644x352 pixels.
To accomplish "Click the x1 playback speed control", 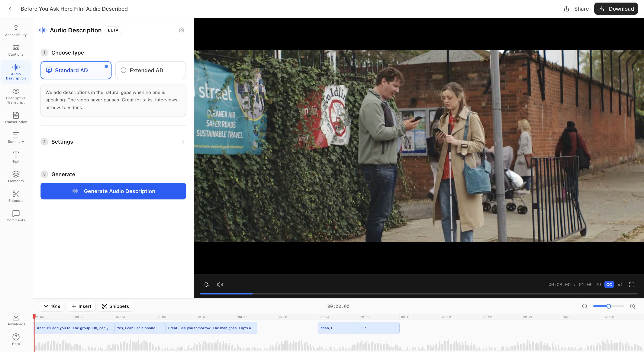I will coord(620,284).
